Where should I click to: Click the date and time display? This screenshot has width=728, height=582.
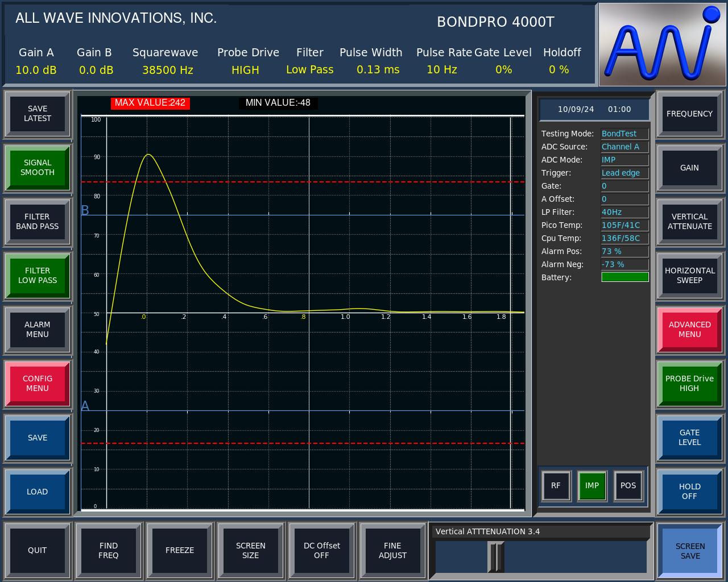(594, 109)
